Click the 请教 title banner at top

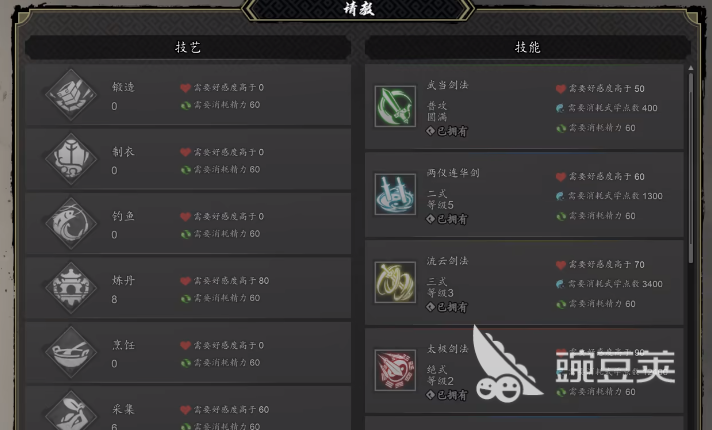click(x=358, y=9)
